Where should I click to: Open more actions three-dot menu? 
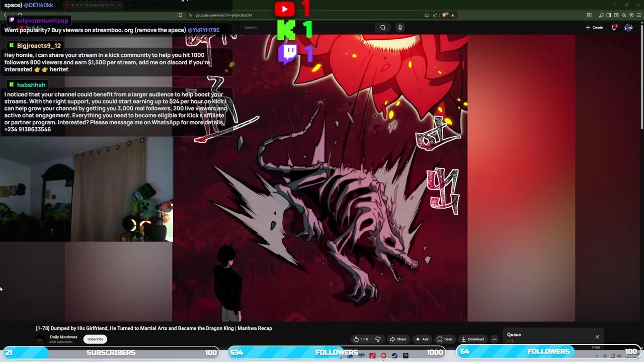pyautogui.click(x=494, y=339)
